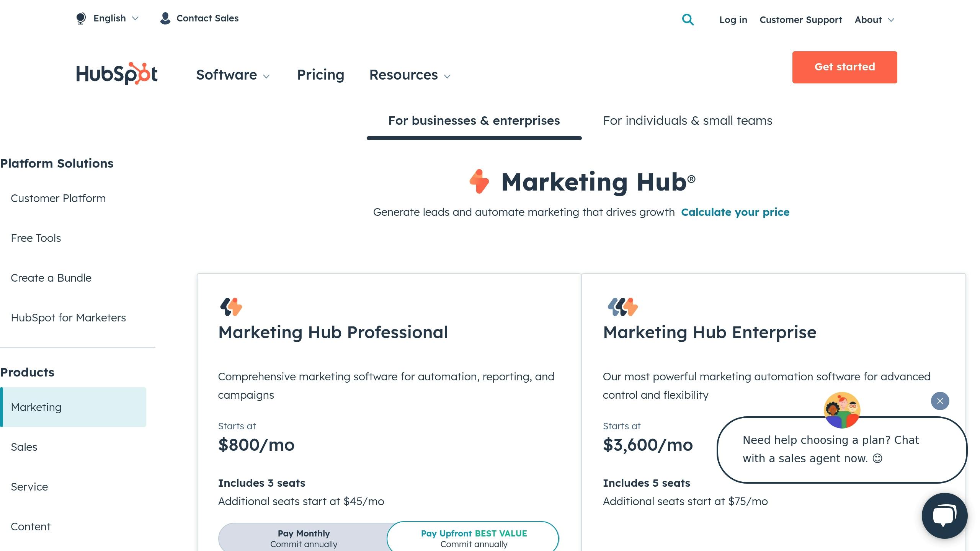This screenshot has width=980, height=551.
Task: Select Pay Upfront best value option
Action: 474,538
